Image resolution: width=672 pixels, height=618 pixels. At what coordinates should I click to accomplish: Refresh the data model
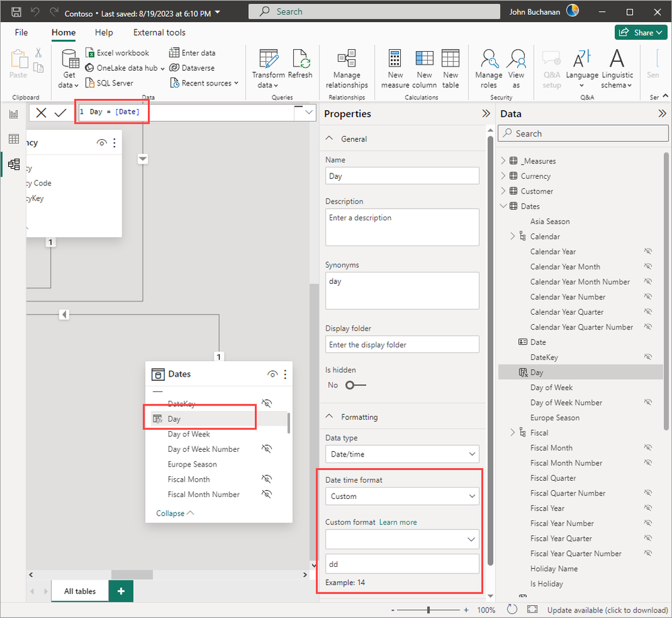[300, 65]
